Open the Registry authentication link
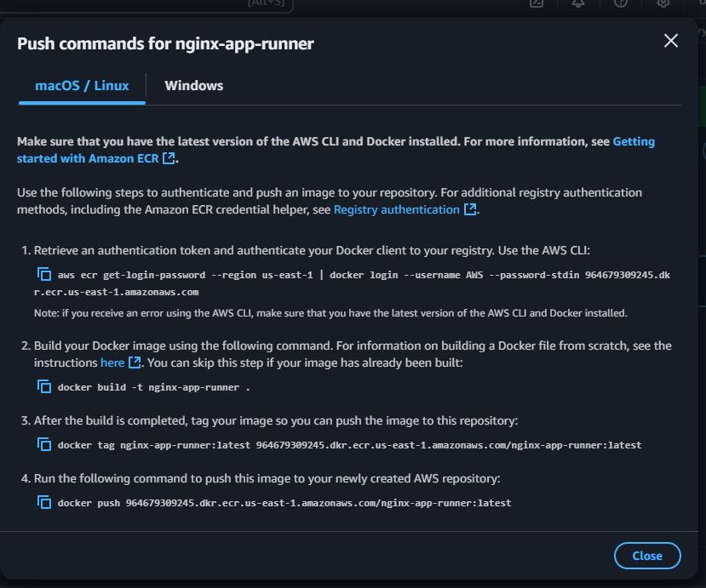 (x=397, y=209)
